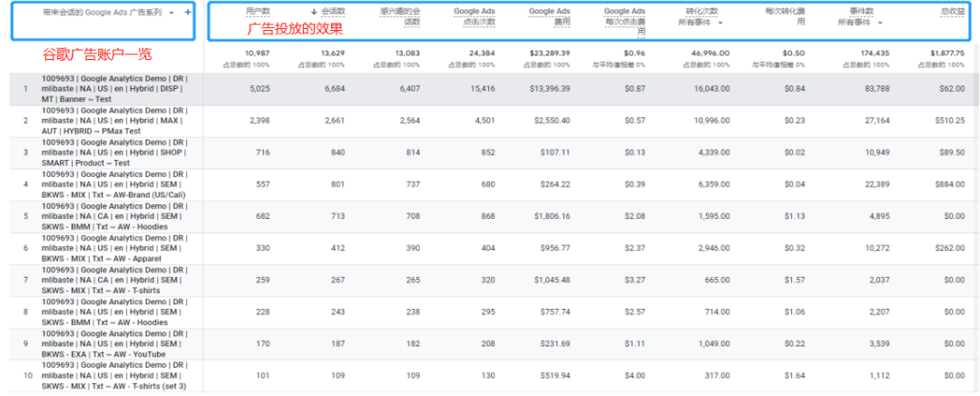Click the $956.77 cost cell
Screen dimensions: 980x396
tap(555, 248)
